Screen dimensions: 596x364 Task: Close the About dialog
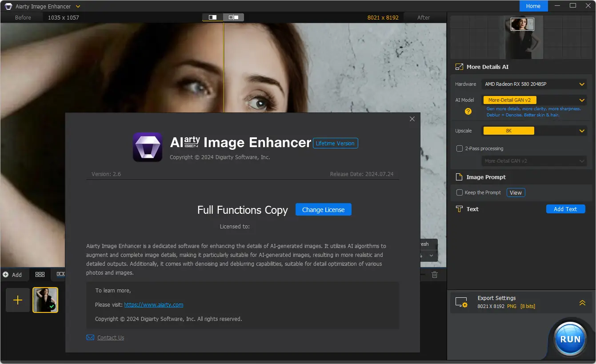(412, 119)
